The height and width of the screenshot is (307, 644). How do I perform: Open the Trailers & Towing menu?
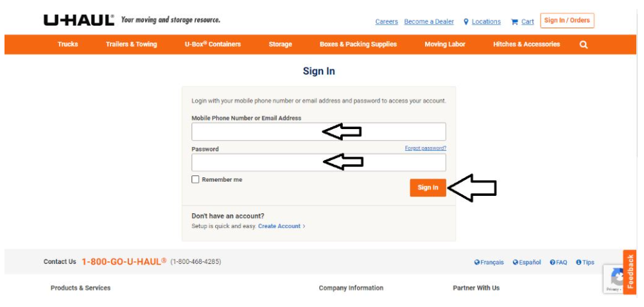pyautogui.click(x=132, y=44)
